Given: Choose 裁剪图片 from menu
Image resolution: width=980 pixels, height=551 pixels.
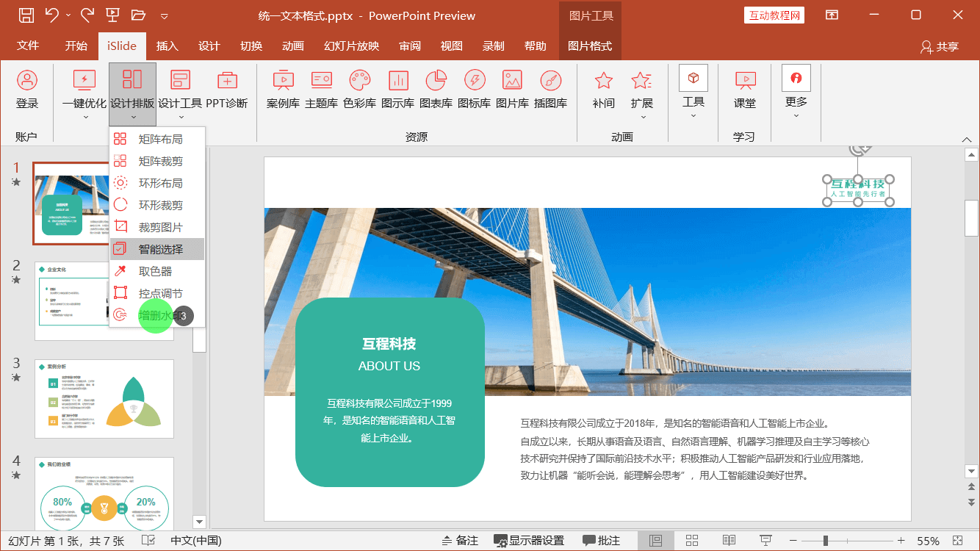Looking at the screenshot, I should click(157, 227).
